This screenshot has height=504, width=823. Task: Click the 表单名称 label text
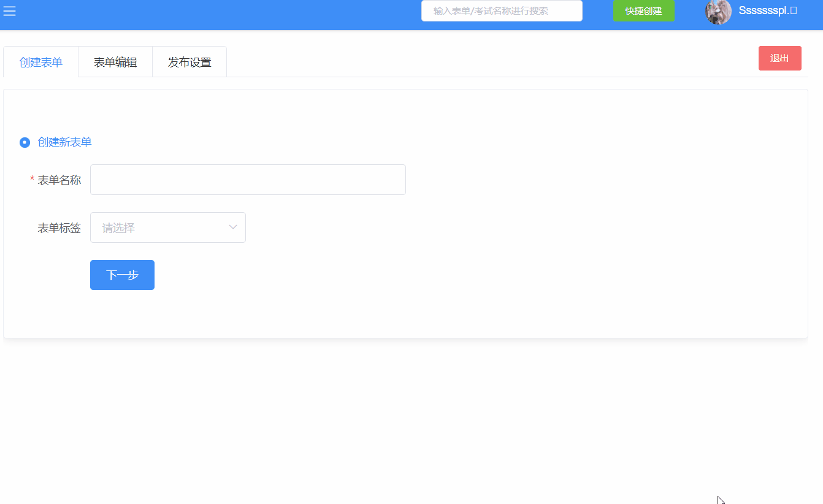pyautogui.click(x=59, y=180)
